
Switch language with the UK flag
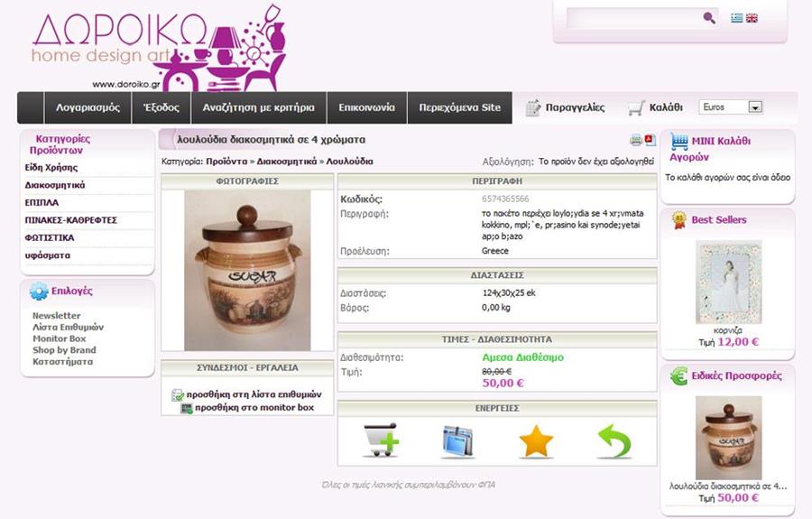tap(752, 18)
